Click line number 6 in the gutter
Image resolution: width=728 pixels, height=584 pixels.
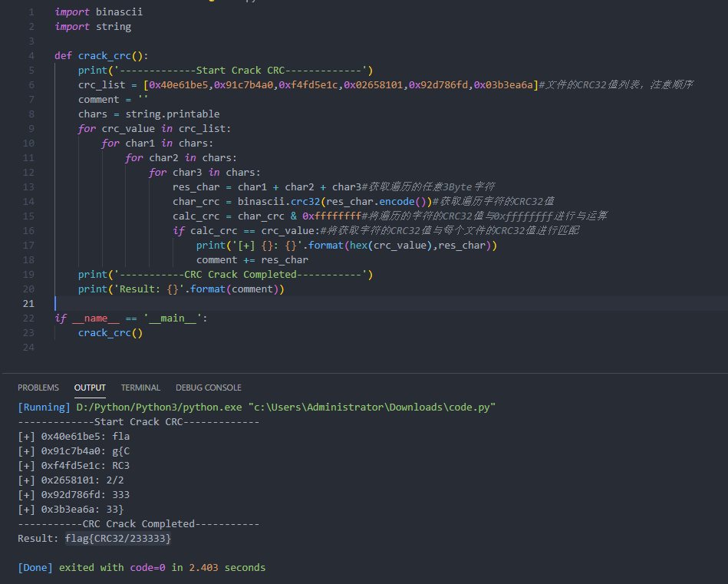tap(31, 84)
